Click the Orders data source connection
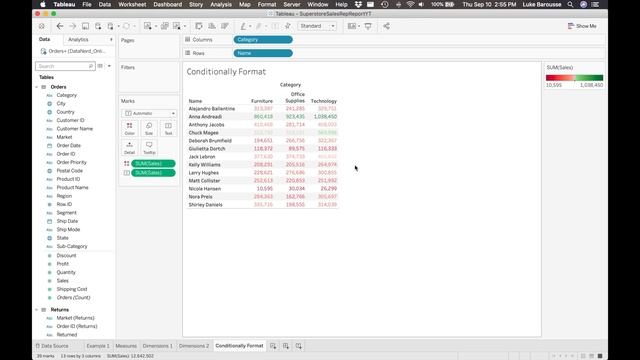This screenshot has width=640, height=360. (73, 51)
